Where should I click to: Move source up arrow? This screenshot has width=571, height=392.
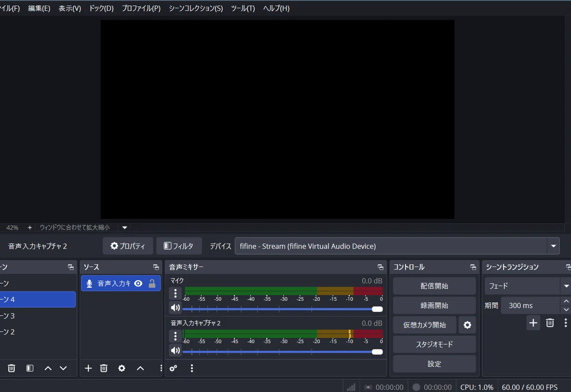click(140, 368)
